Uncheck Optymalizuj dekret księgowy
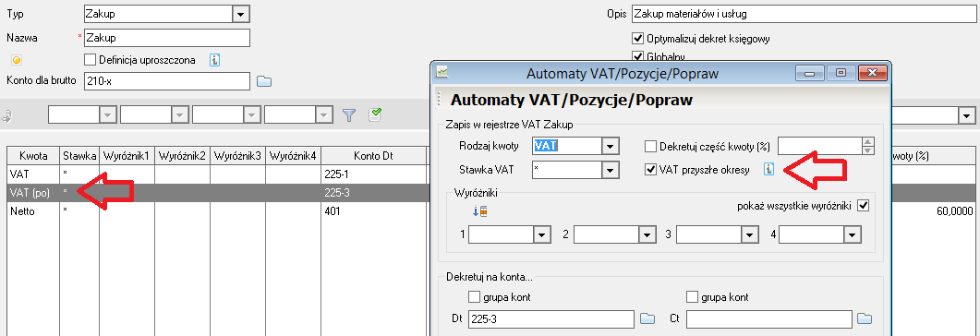Screen dimensions: 980x336 (638, 38)
